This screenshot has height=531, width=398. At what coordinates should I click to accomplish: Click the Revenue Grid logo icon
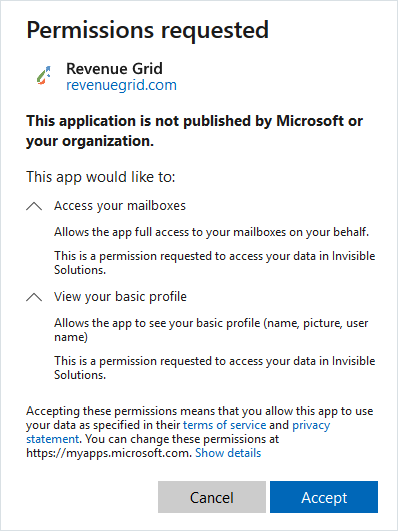[x=44, y=75]
